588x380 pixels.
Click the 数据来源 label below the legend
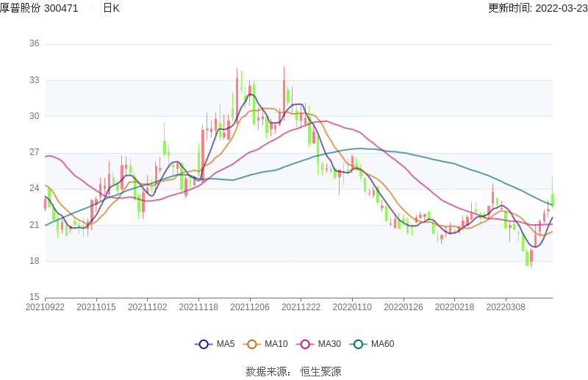[x=266, y=372]
